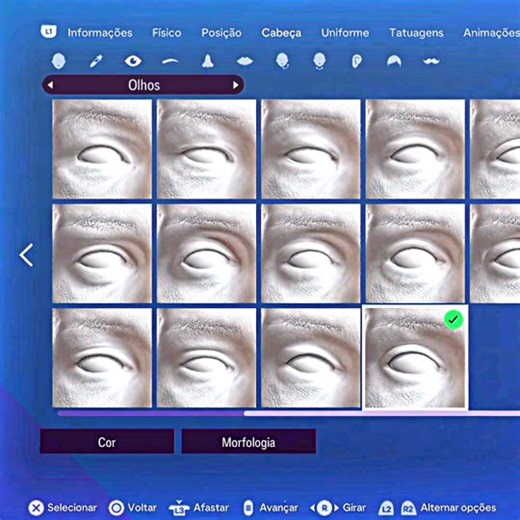The height and width of the screenshot is (520, 520).
Task: Click the L3 stick icon beside Afastar
Action: [x=179, y=508]
